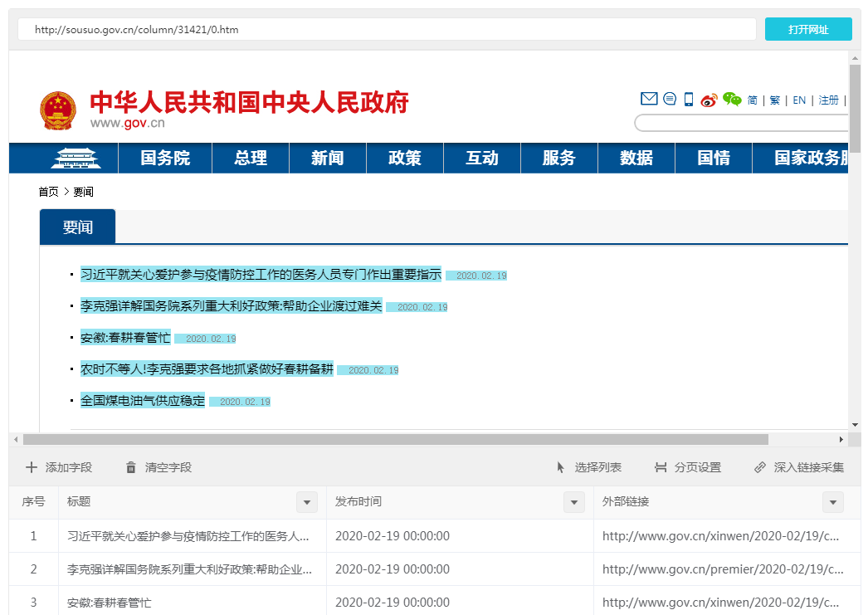Switch to simplified Chinese 简
The image size is (868, 615).
pyautogui.click(x=753, y=100)
